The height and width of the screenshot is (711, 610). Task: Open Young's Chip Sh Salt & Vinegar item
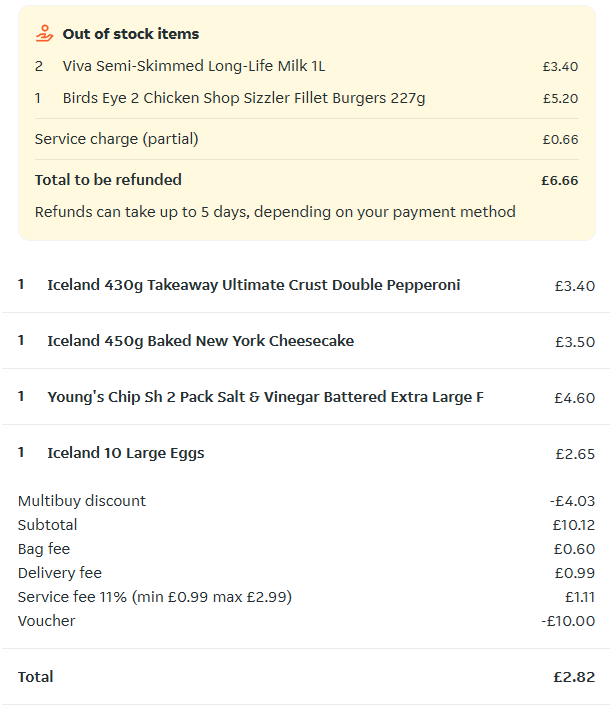pyautogui.click(x=265, y=397)
